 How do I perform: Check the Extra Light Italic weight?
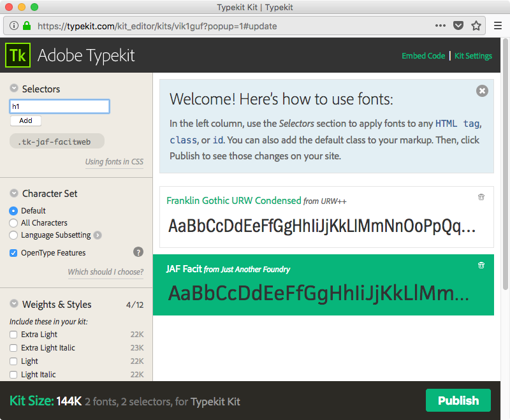13,348
